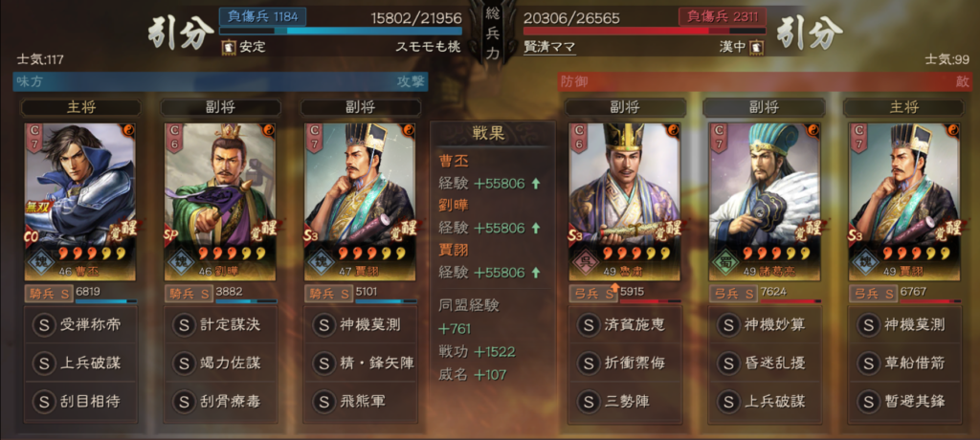Click S rank icon beside 刮骨療毒
The height and width of the screenshot is (440, 980).
184,401
